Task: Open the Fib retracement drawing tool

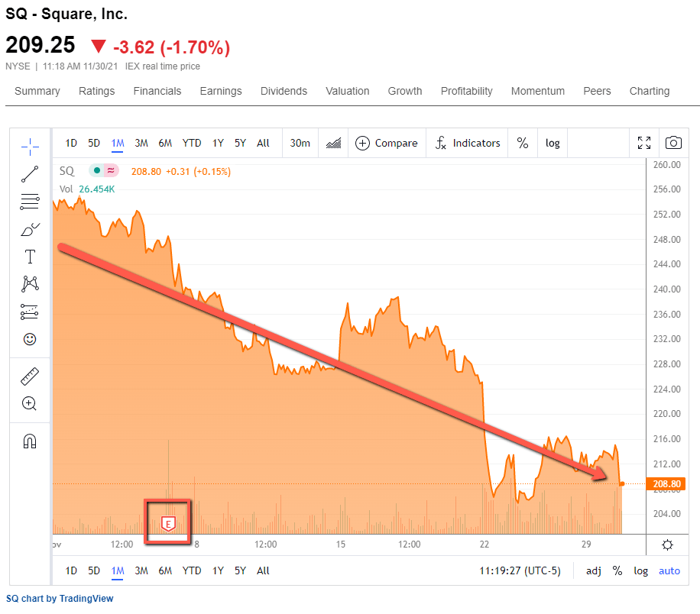Action: coord(30,202)
